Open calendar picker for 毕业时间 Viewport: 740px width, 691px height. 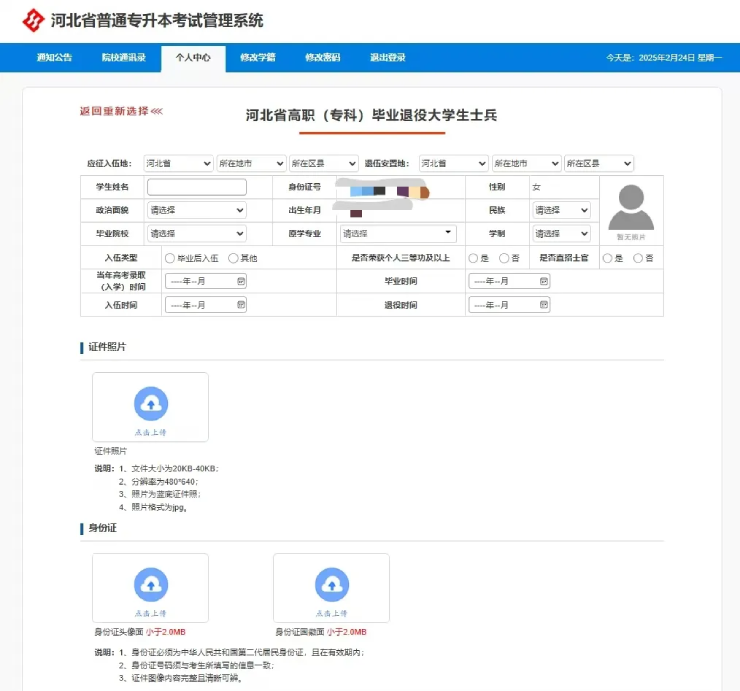[x=544, y=282]
